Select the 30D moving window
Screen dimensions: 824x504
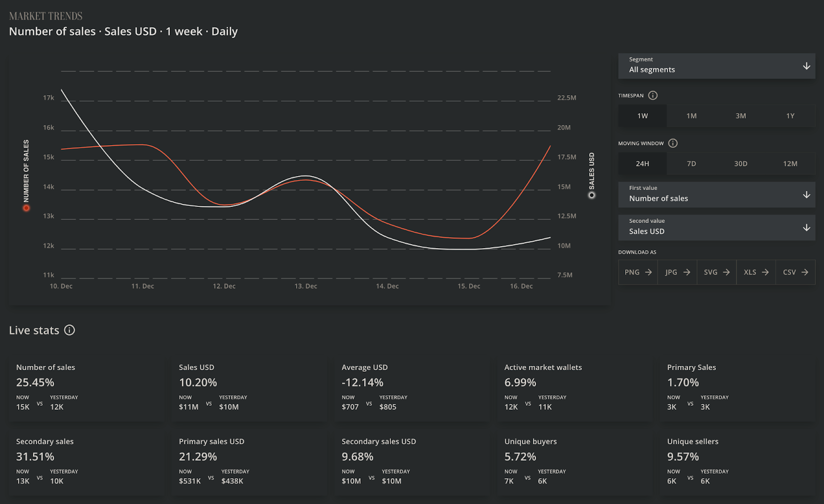(741, 164)
